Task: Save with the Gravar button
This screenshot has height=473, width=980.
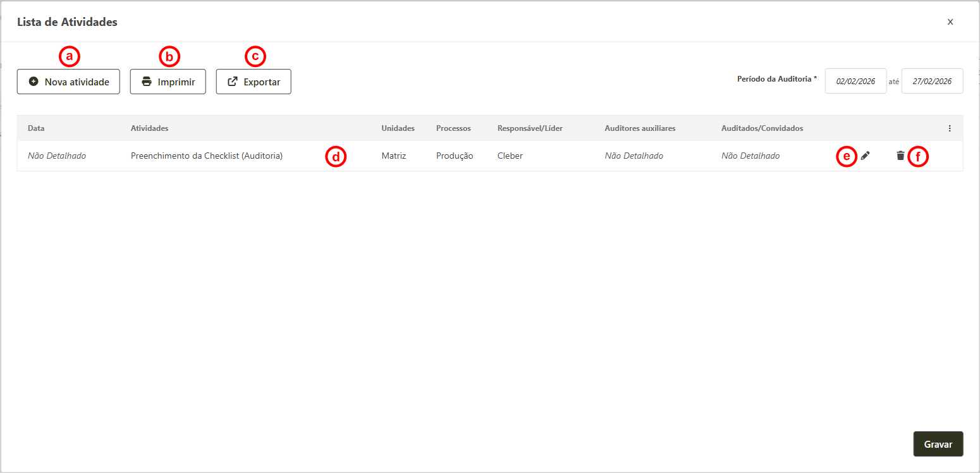Action: (938, 444)
